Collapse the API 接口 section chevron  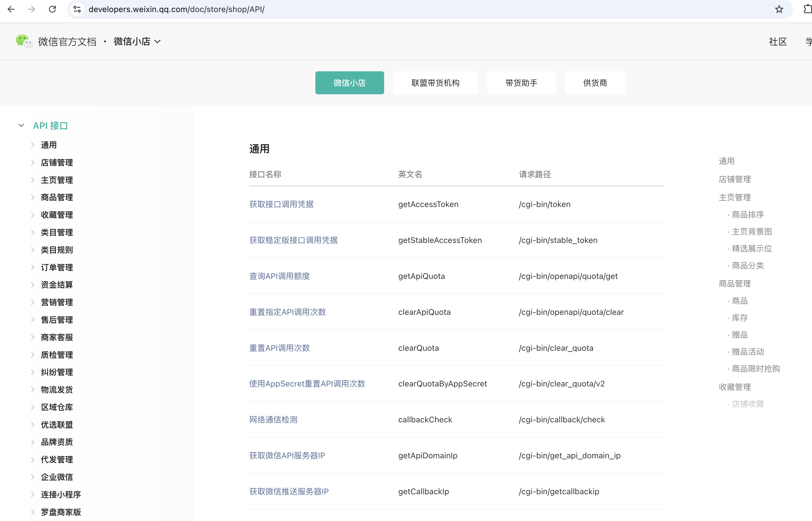tap(21, 126)
